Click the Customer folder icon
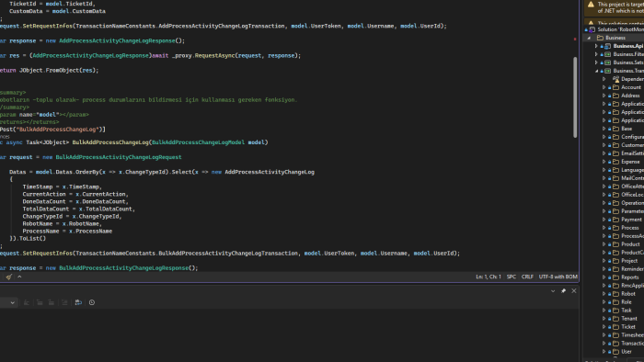644x362 pixels. 615,145
